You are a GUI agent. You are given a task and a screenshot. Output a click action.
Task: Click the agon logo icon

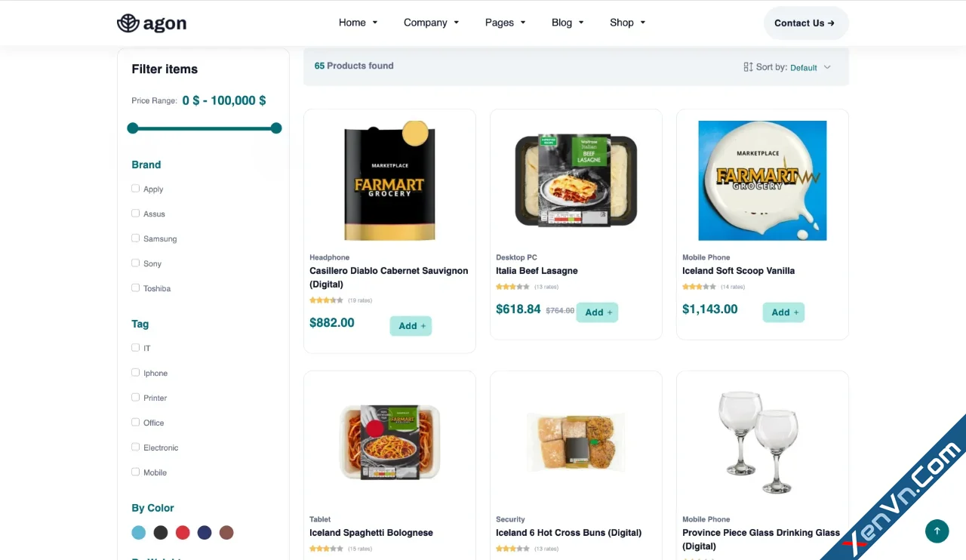[x=128, y=23]
